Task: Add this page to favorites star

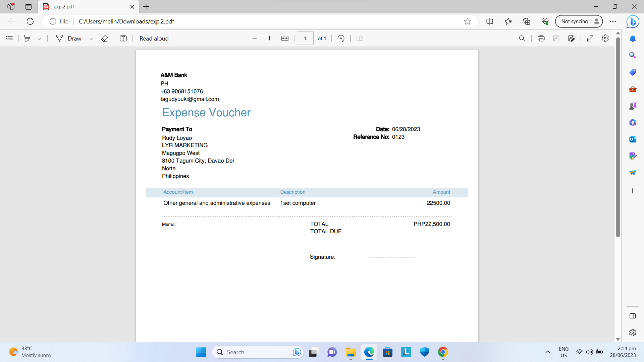Action: click(x=467, y=21)
